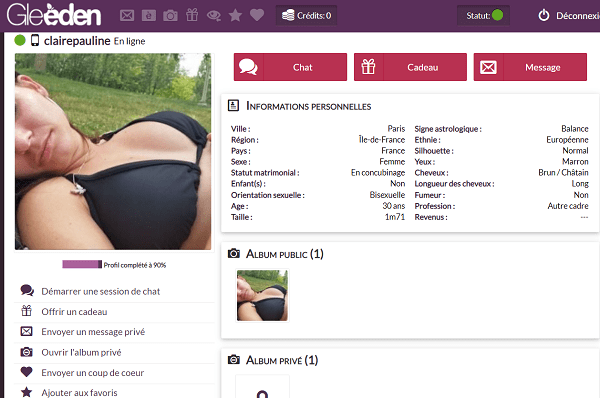The image size is (600, 398).
Task: Open the star favorites icon in top bar
Action: (x=235, y=15)
